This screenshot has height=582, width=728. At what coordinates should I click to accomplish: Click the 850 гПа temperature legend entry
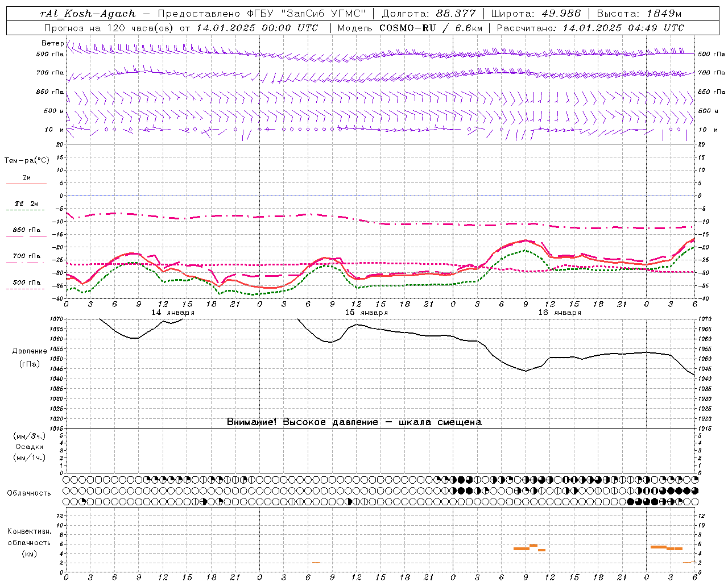click(27, 230)
